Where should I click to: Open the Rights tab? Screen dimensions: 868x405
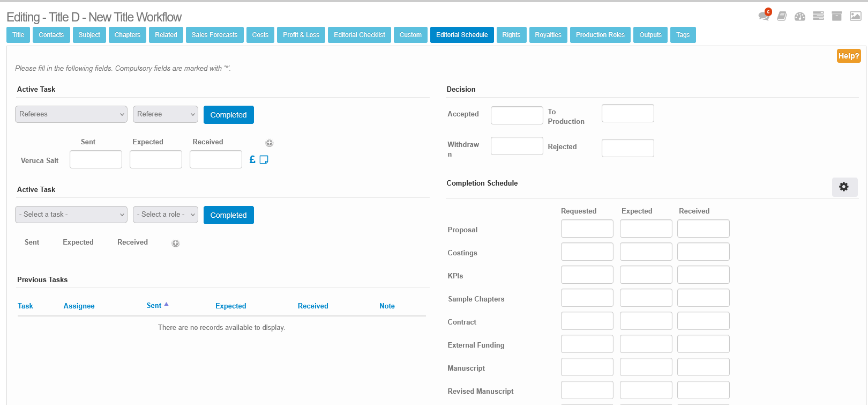(511, 35)
